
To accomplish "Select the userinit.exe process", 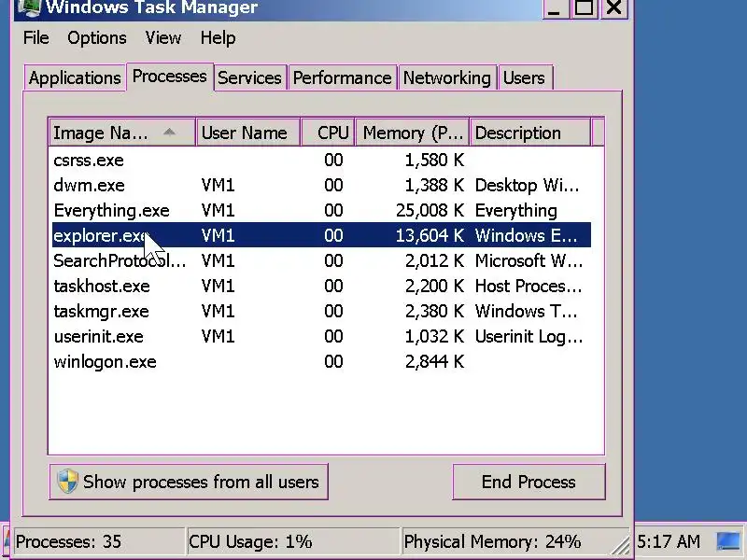I will [x=321, y=336].
